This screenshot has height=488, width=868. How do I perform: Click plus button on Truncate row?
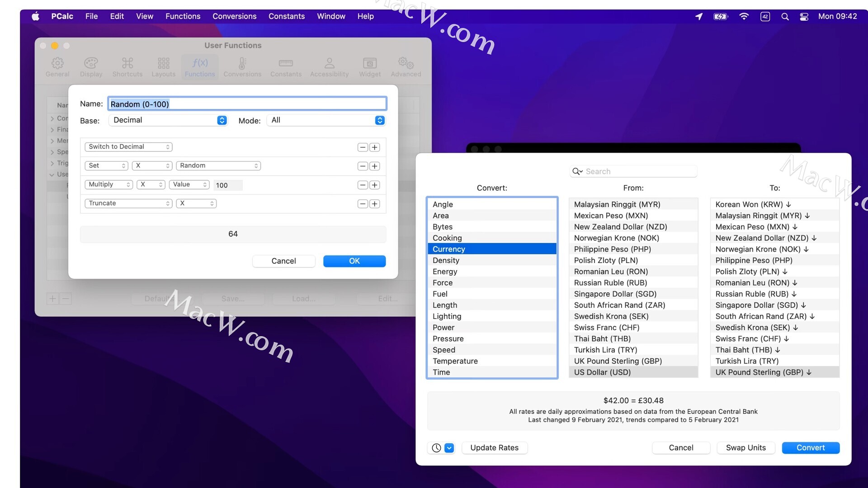pos(374,204)
